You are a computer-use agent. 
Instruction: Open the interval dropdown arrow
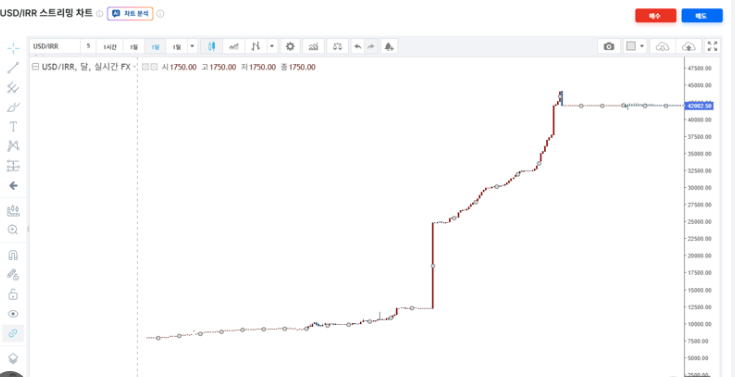coord(192,46)
